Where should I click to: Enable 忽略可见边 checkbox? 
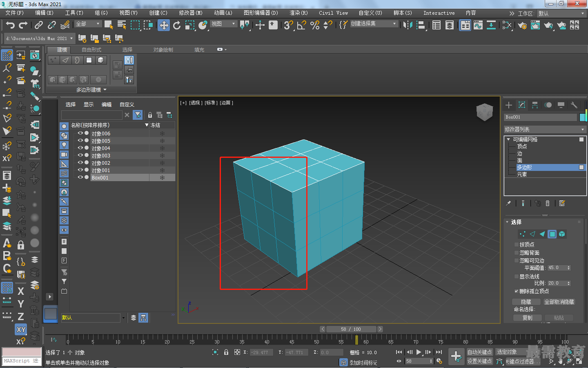pyautogui.click(x=517, y=260)
